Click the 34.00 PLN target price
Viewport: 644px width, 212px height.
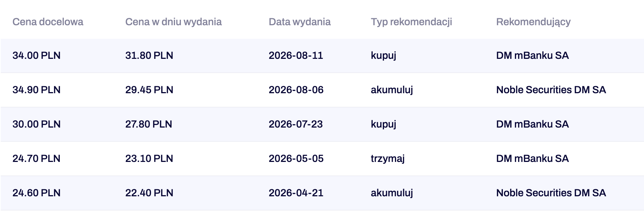(x=36, y=56)
